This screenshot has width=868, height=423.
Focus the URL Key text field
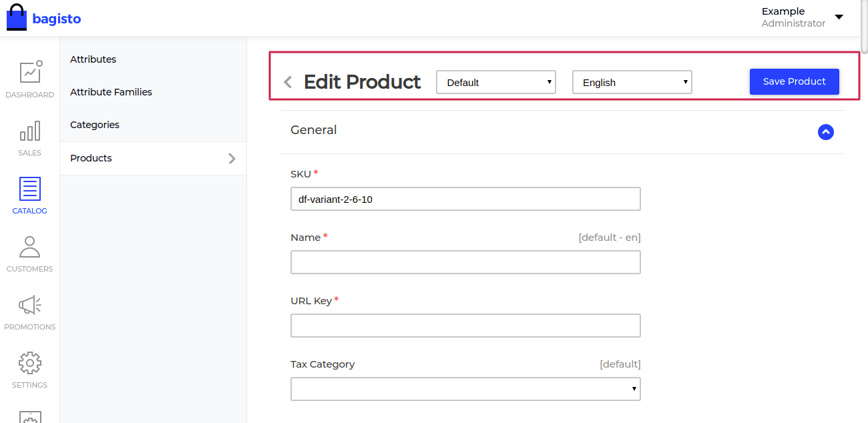point(465,326)
